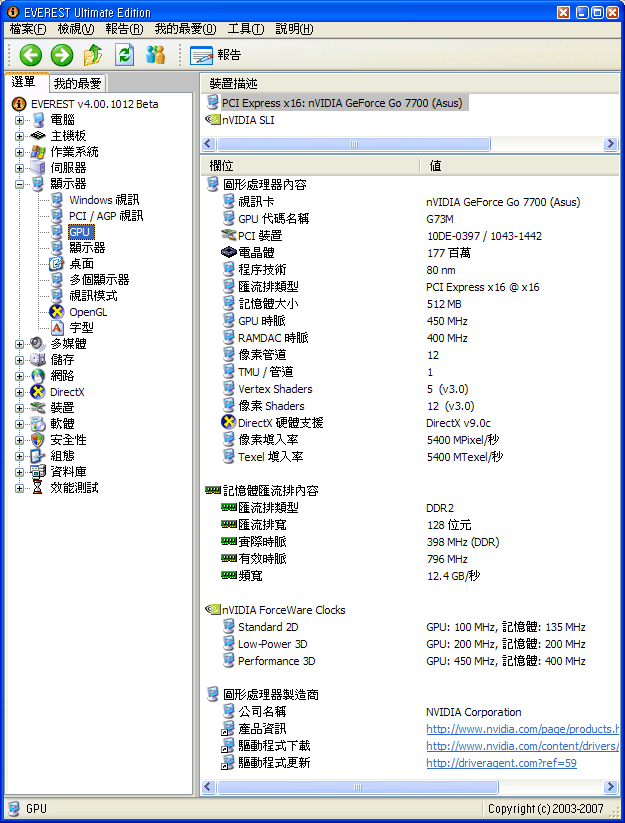Click bottom details scrollbar right arrow

pos(610,787)
